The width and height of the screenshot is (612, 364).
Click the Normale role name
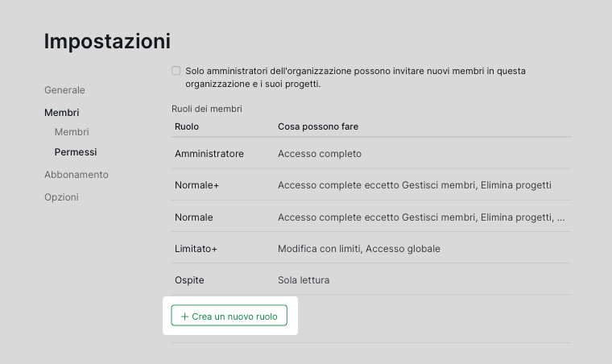[x=193, y=217]
